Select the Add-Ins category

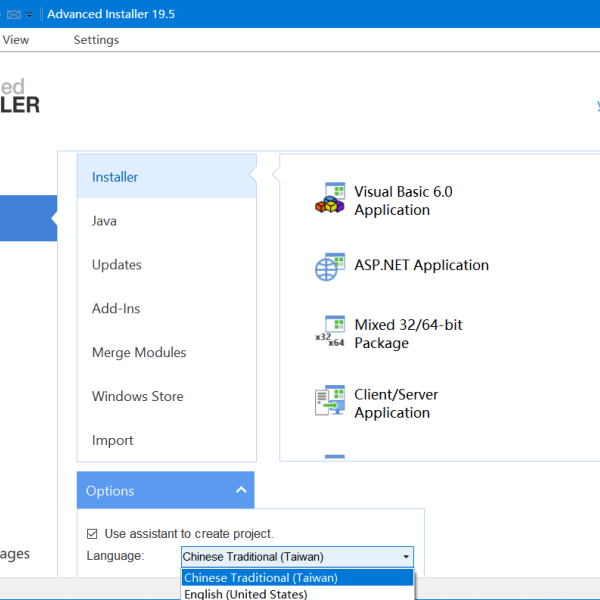pyautogui.click(x=166, y=308)
